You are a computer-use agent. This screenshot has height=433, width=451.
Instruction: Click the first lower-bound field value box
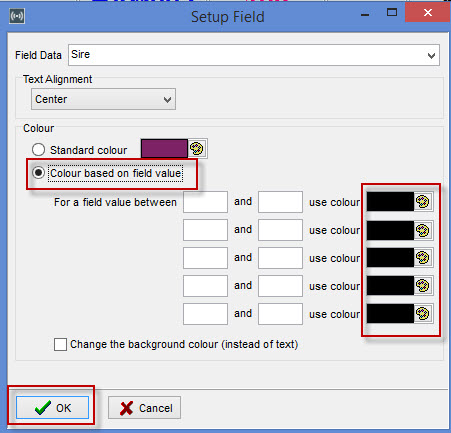click(205, 202)
